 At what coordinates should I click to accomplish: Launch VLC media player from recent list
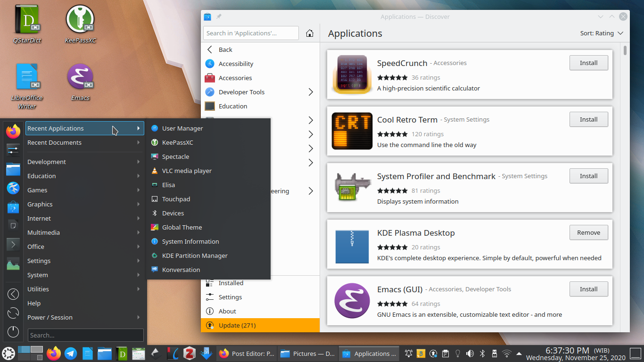click(209, 171)
